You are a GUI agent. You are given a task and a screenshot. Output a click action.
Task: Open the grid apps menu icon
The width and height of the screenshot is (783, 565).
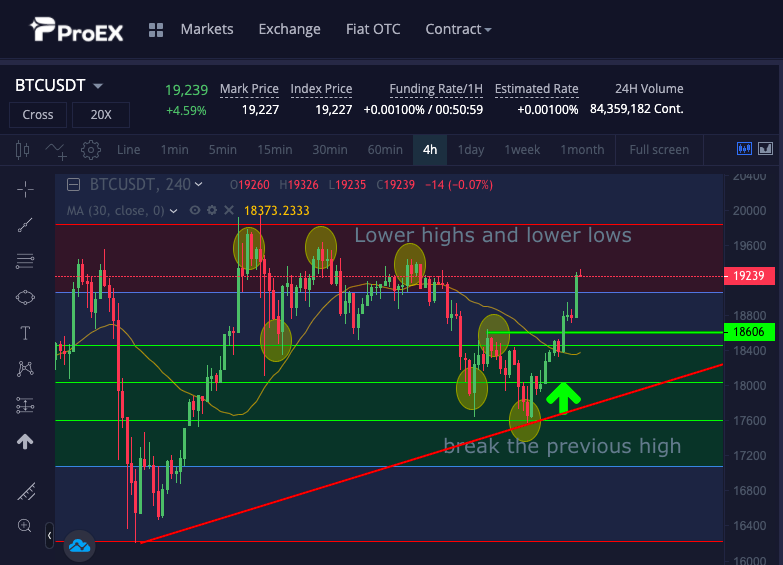pyautogui.click(x=156, y=30)
